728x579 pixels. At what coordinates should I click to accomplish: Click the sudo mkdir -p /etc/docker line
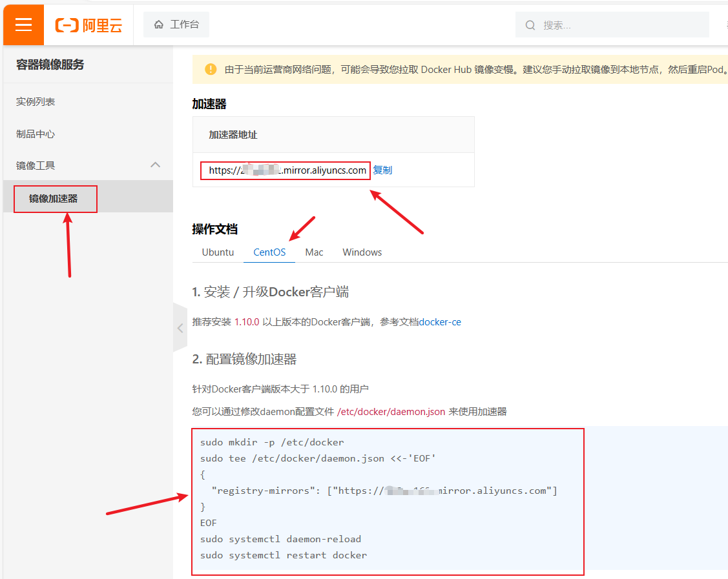pyautogui.click(x=272, y=442)
